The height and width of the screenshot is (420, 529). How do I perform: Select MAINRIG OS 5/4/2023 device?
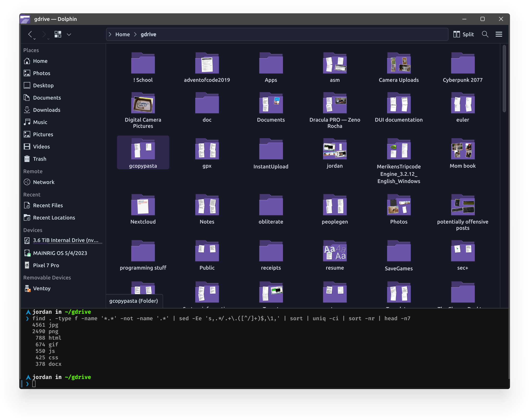(63, 253)
